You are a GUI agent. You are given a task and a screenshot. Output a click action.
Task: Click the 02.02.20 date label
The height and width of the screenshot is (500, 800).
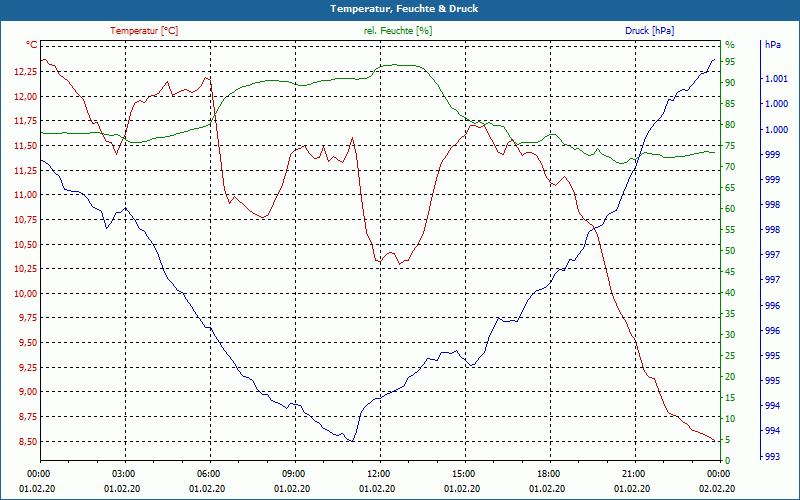[x=717, y=489]
